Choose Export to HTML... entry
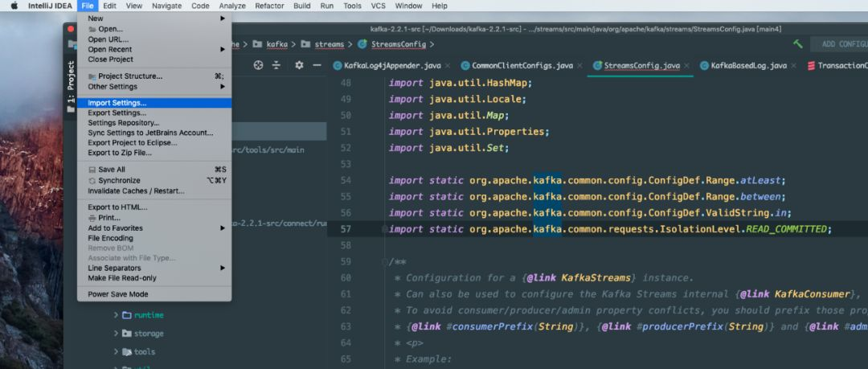This screenshot has width=868, height=369. (154, 207)
